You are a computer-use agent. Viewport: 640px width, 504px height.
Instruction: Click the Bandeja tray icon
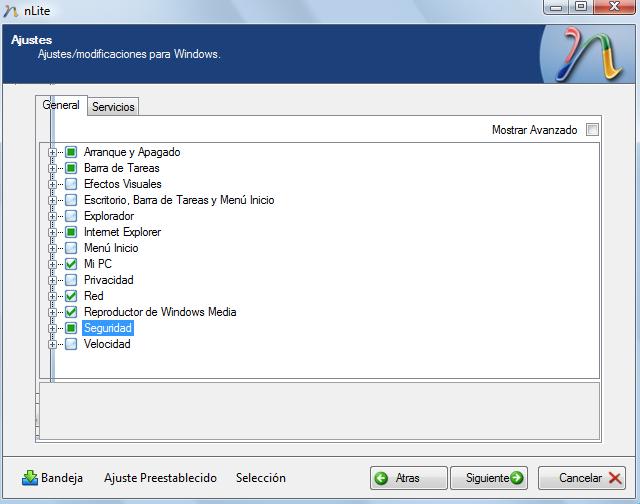tap(30, 478)
